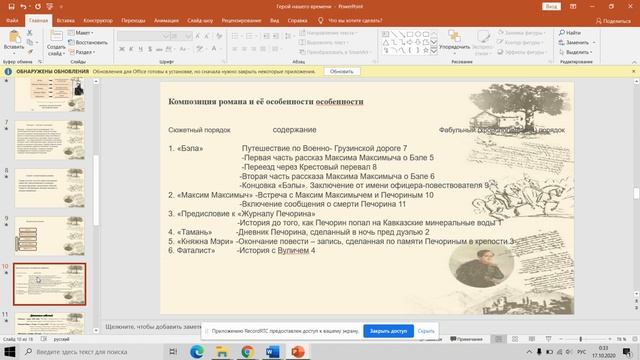Open the Упорядочить arrange menu
The height and width of the screenshot is (360, 640).
(455, 40)
